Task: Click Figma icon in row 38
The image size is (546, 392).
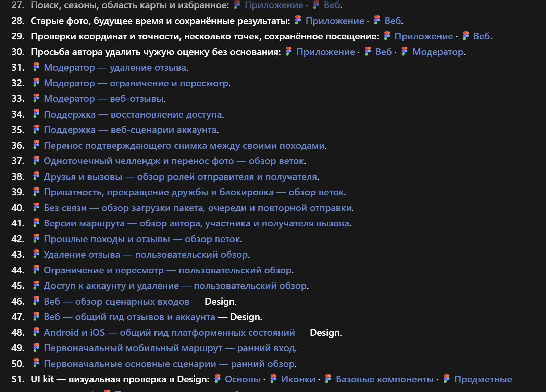Action: [x=36, y=176]
